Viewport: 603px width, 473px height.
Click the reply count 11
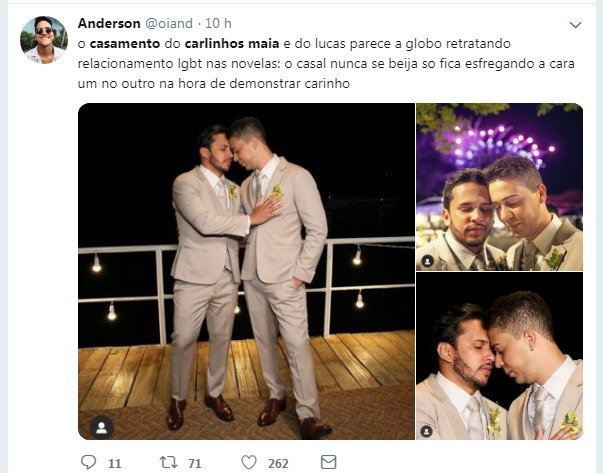(115, 463)
